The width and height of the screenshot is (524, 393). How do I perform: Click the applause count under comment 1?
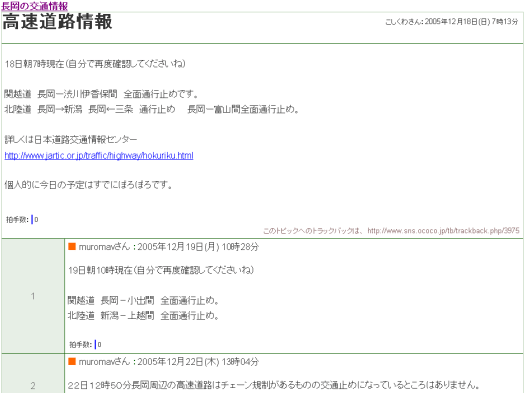[85, 344]
